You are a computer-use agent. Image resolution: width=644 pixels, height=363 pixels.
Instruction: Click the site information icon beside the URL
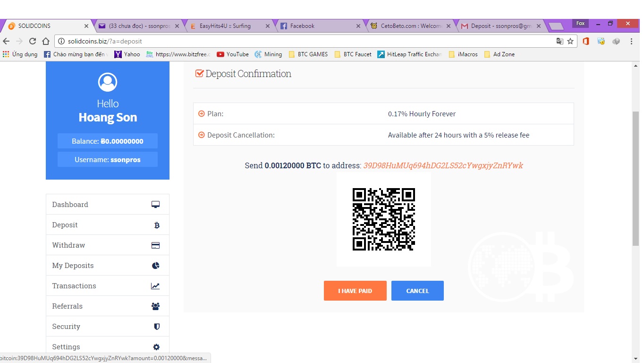click(x=61, y=41)
